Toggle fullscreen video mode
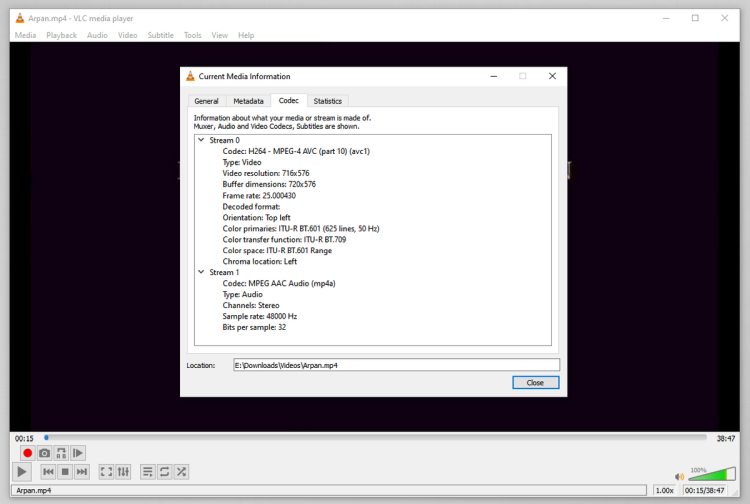The width and height of the screenshot is (750, 504). point(106,472)
